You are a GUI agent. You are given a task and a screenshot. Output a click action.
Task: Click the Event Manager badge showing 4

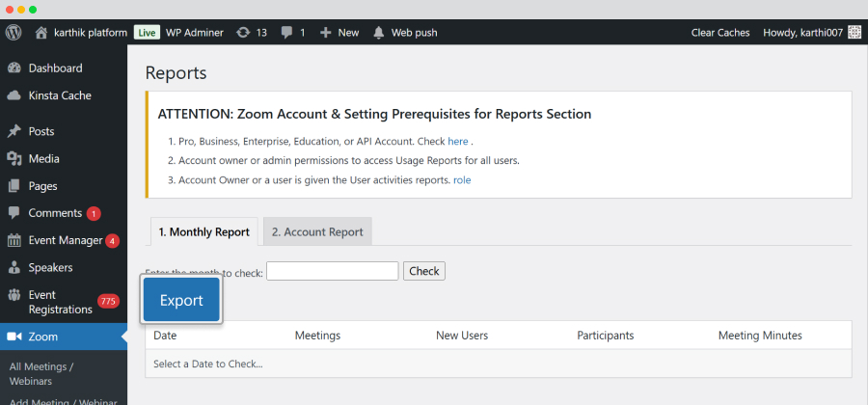click(113, 241)
